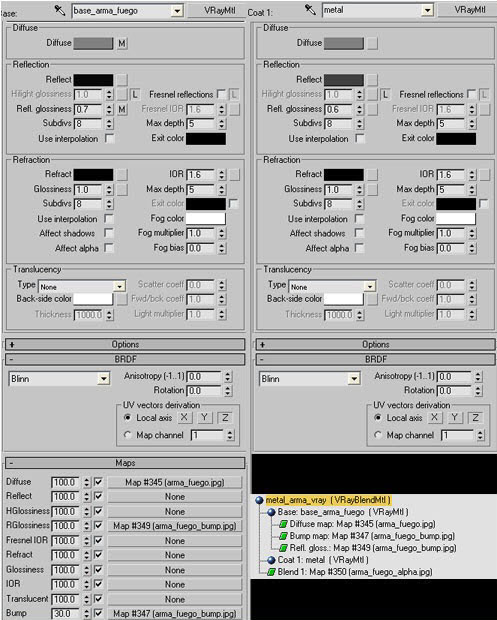Pick material with Coat 1 eyedropper icon

point(310,10)
